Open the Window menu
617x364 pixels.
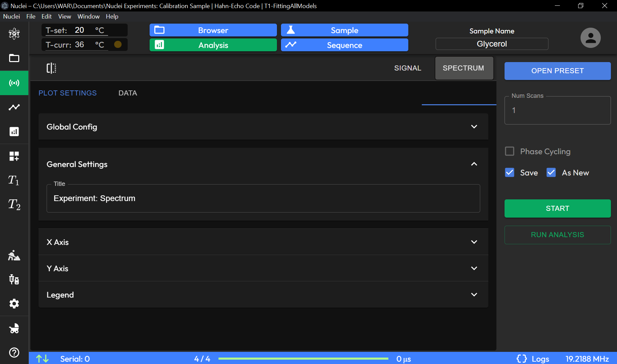(88, 16)
